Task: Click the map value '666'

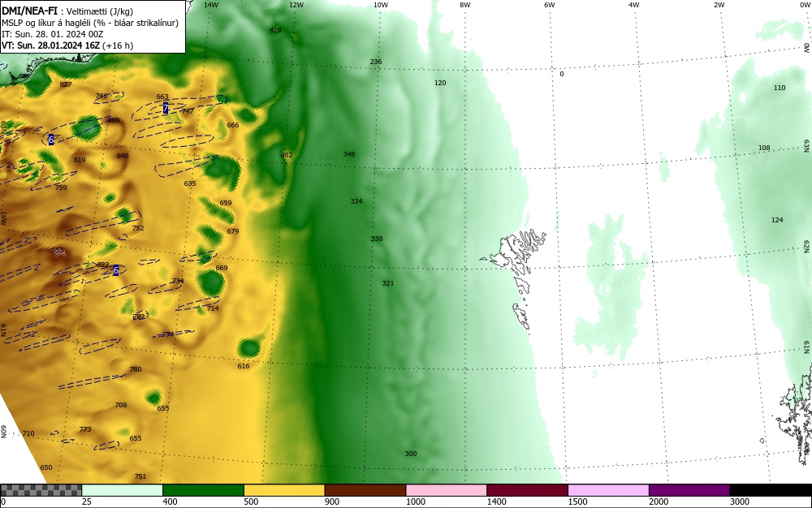Action: coord(233,125)
